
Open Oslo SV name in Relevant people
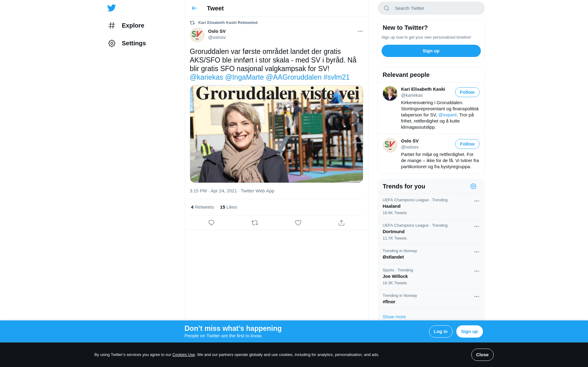410,141
